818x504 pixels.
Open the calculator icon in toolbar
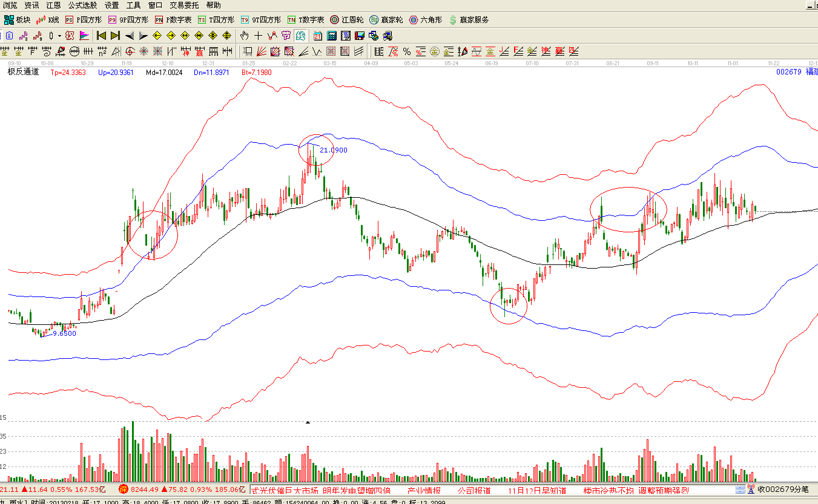tap(332, 36)
